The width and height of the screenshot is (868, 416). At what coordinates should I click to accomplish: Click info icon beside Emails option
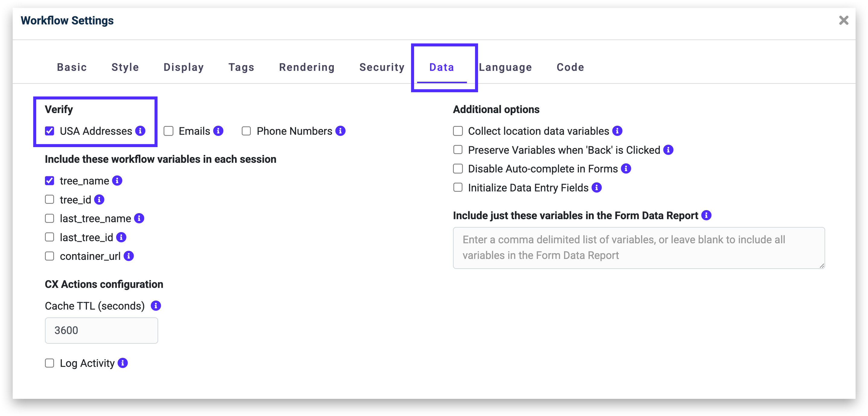[x=218, y=131]
